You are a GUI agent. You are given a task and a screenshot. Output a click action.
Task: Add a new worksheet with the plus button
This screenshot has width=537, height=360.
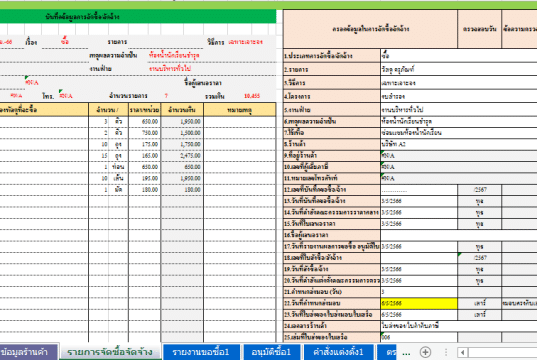coord(425,352)
